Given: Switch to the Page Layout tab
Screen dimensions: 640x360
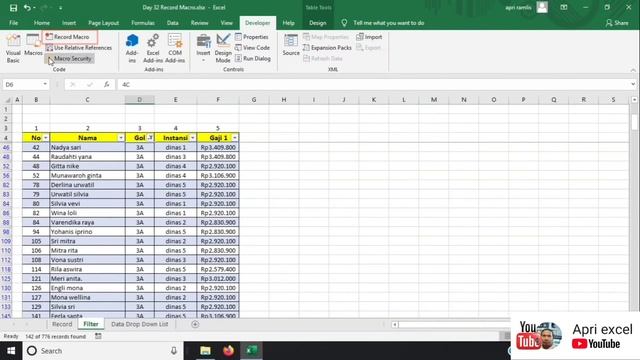Looking at the screenshot, I should click(x=103, y=23).
